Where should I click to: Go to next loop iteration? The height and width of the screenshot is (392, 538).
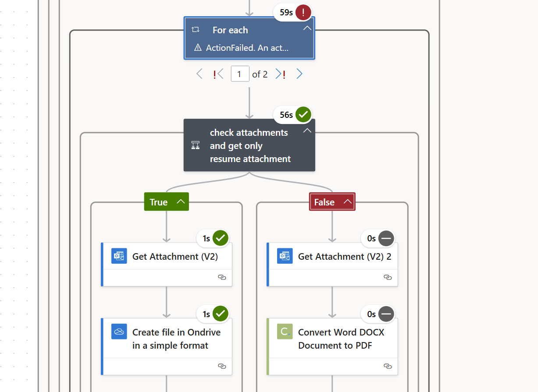pyautogui.click(x=299, y=74)
